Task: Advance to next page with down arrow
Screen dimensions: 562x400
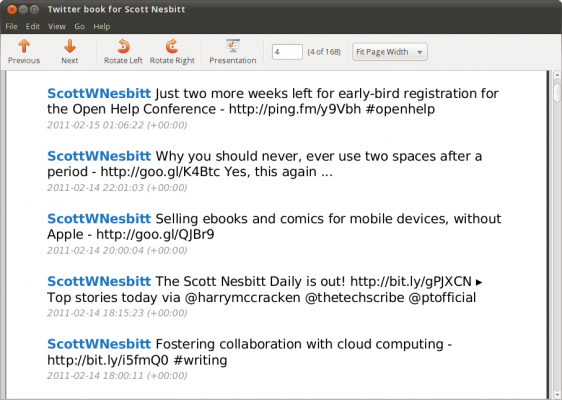Action: [x=70, y=52]
